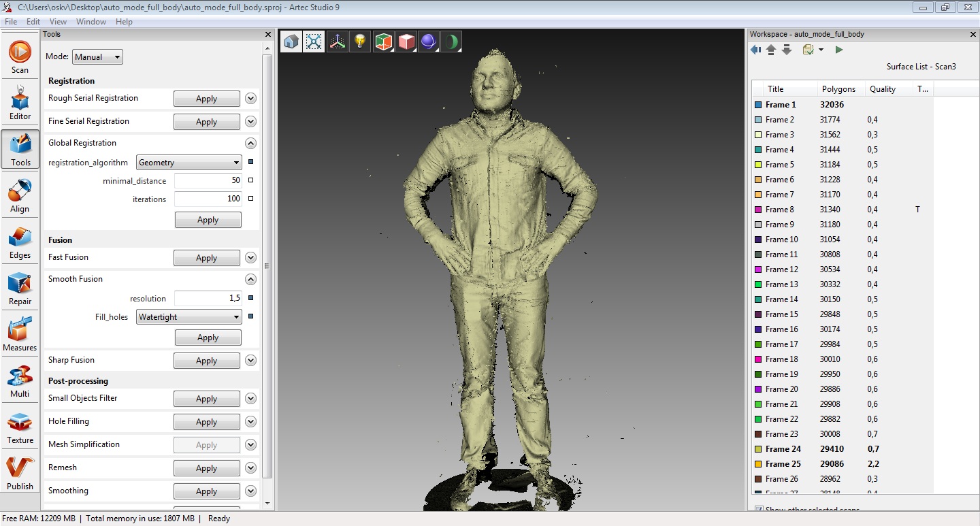Viewport: 980px width, 526px height.
Task: Open the Edges tool in sidebar
Action: click(20, 242)
